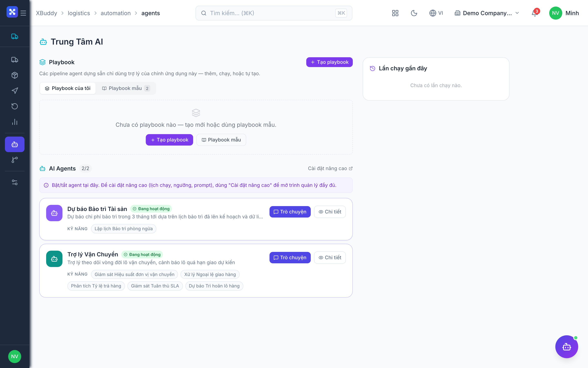The image size is (588, 368).
Task: Click the XBuddy logo icon
Action: click(12, 12)
